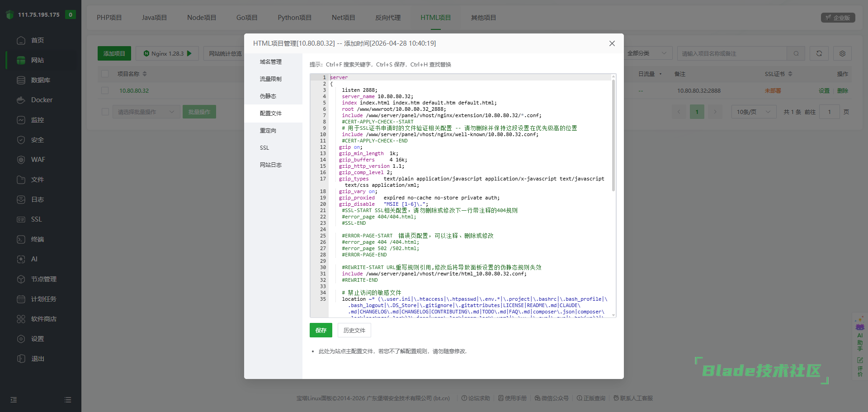This screenshot has height=412, width=868.
Task: Click the search magnifier icon
Action: coord(796,53)
